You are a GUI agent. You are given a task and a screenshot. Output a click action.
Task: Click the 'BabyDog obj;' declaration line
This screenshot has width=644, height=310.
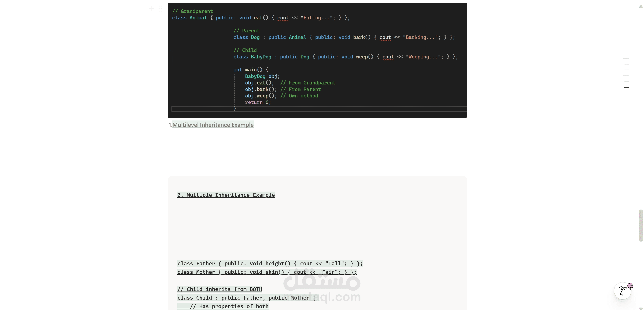click(x=262, y=76)
